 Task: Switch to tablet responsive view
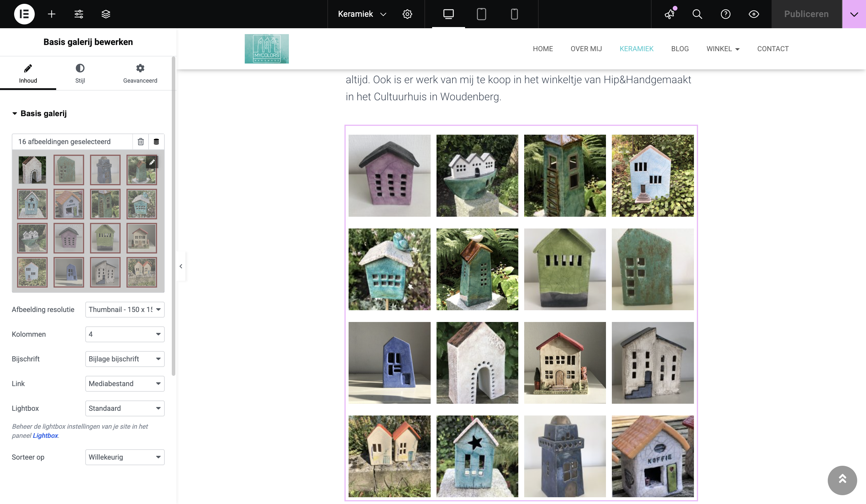[481, 14]
